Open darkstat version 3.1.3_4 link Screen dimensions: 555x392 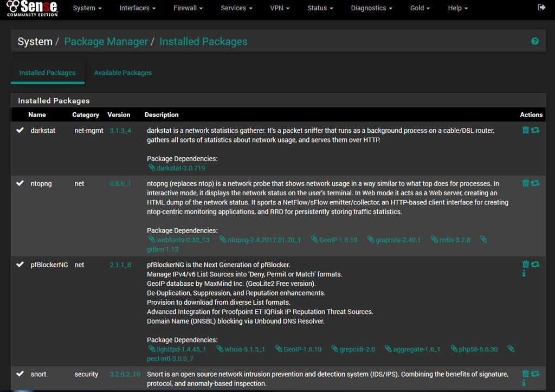tap(120, 130)
